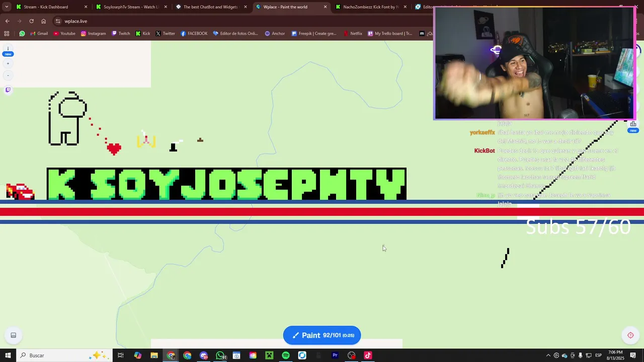Go to the browser home page button
The width and height of the screenshot is (644, 362).
coord(43,21)
